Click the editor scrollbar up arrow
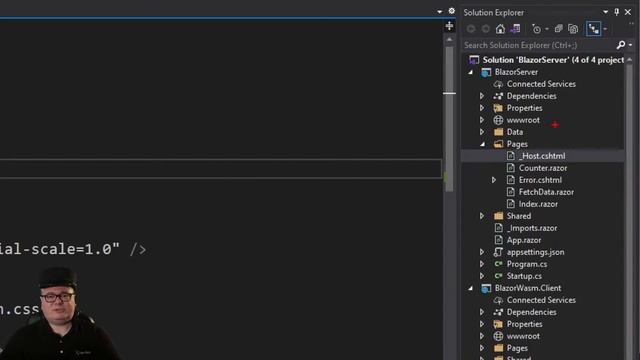This screenshot has height=360, width=640. (x=449, y=40)
